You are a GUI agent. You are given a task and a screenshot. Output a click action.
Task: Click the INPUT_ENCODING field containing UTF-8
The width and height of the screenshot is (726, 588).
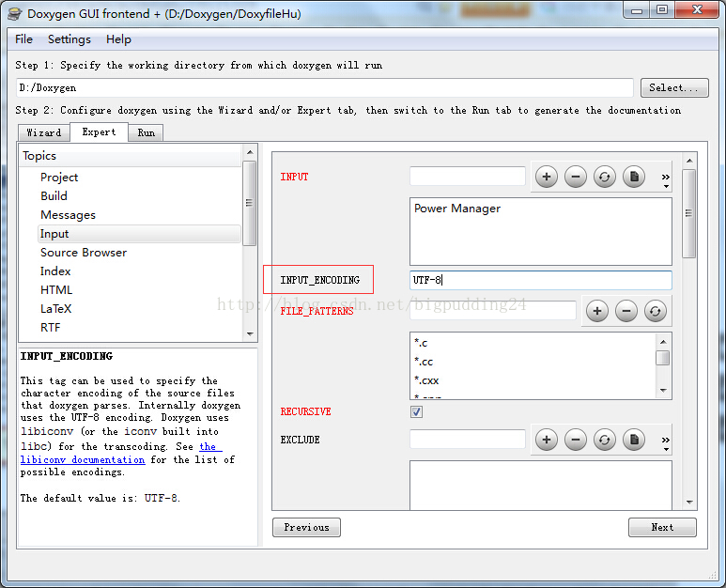point(541,280)
